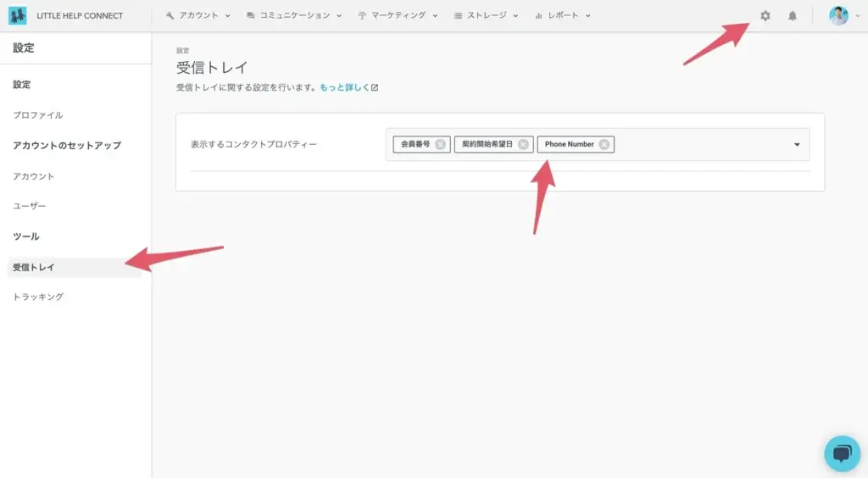Open the レポート top menu
Image resolution: width=868 pixels, height=478 pixels.
(563, 15)
